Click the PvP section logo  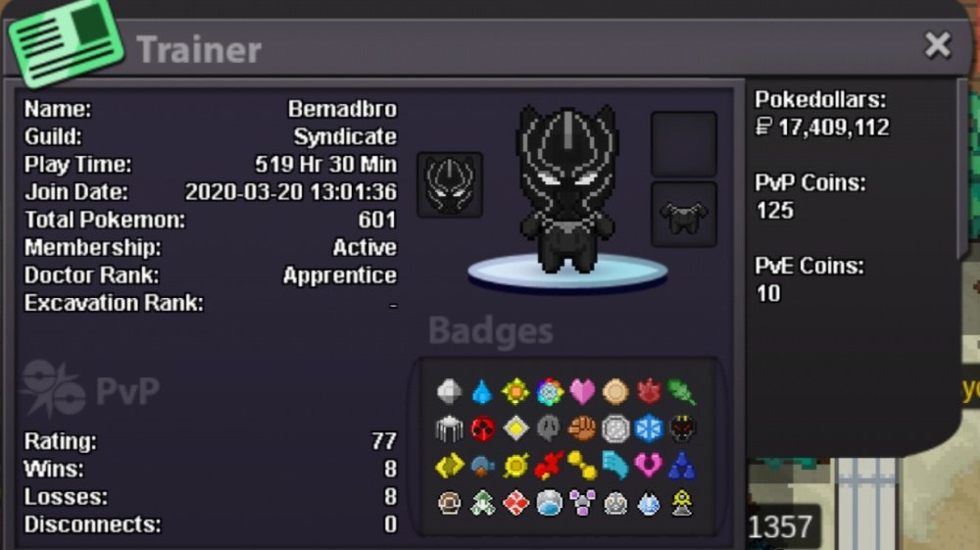pyautogui.click(x=89, y=389)
